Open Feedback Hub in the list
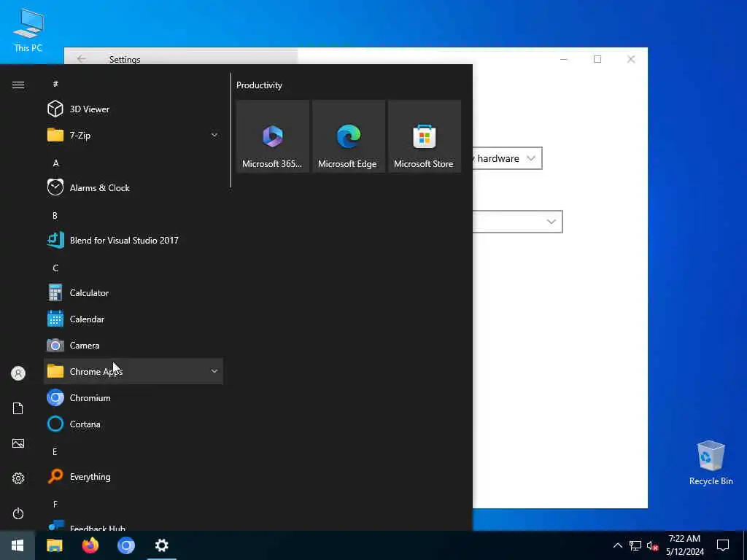Screen dimensions: 747x560 pos(133,525)
